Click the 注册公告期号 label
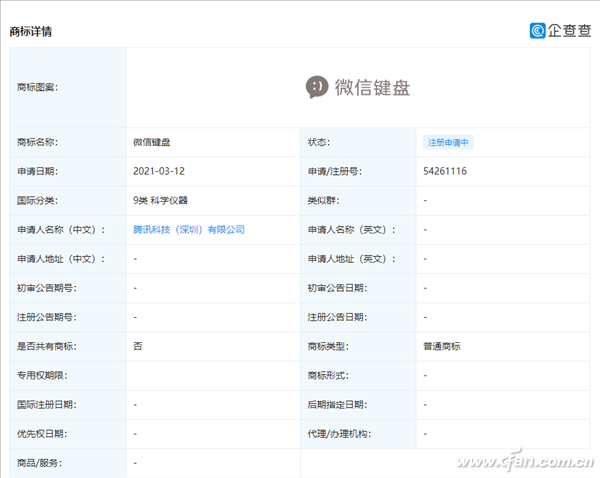 47,317
